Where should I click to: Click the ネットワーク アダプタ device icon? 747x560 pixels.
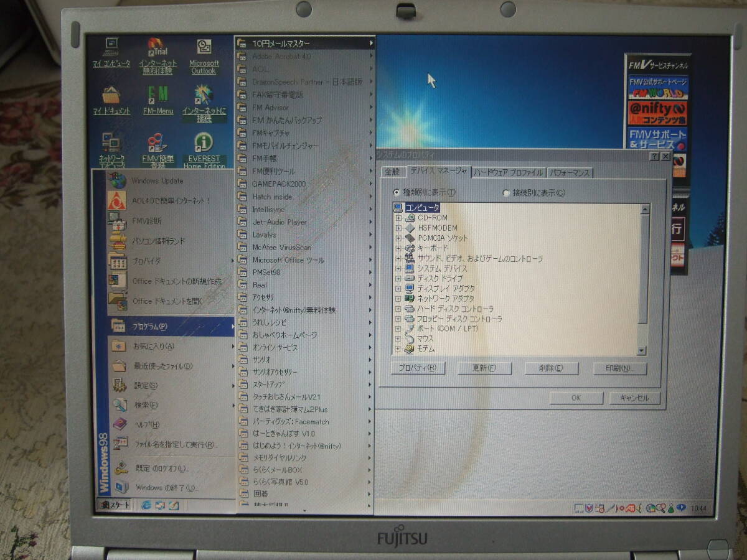[410, 298]
